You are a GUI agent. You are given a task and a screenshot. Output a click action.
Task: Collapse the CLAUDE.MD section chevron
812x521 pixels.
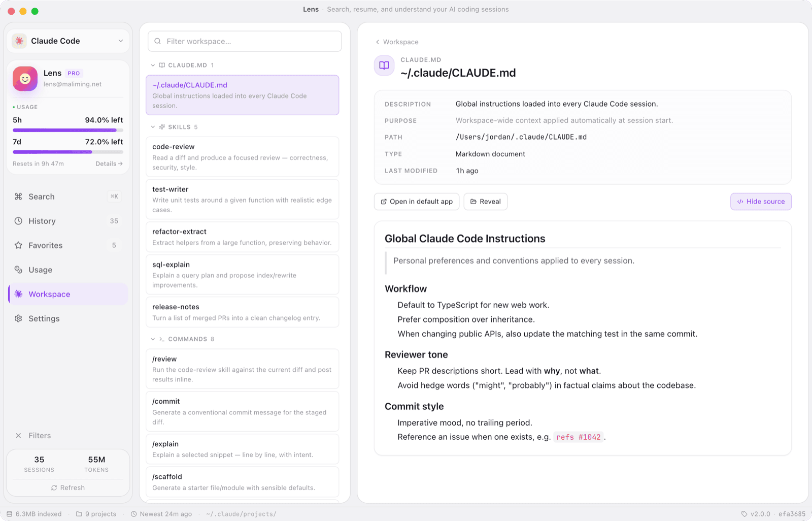coord(153,65)
